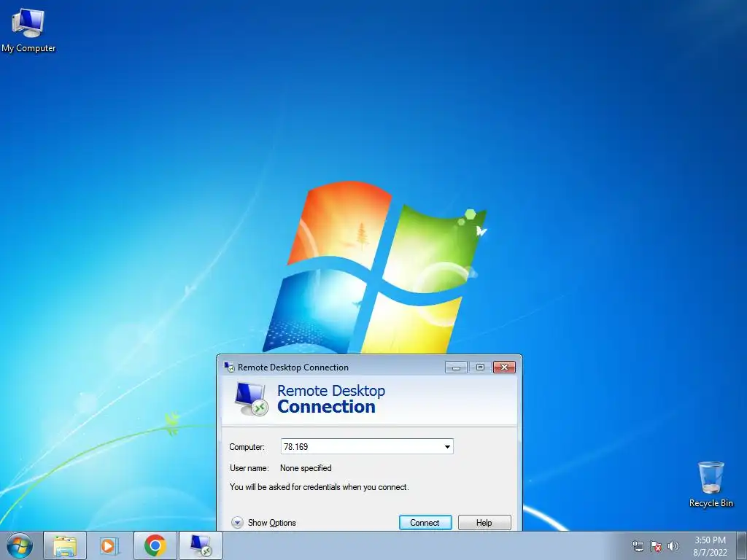This screenshot has height=560, width=747.
Task: Click the volume speaker tray icon
Action: pos(673,546)
